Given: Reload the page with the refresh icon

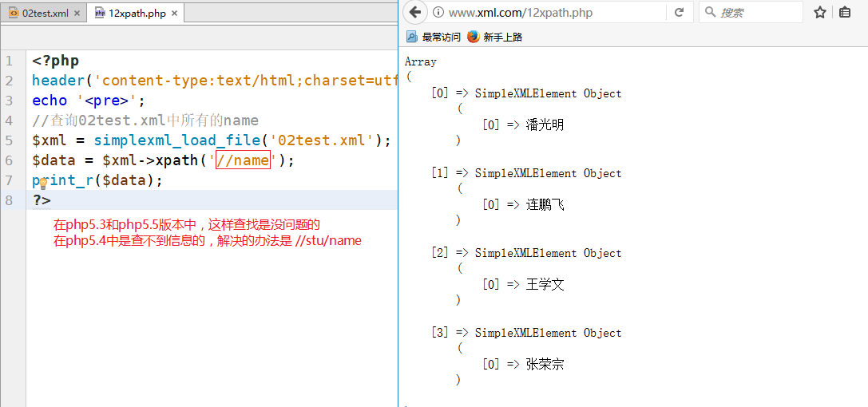Looking at the screenshot, I should (x=679, y=13).
